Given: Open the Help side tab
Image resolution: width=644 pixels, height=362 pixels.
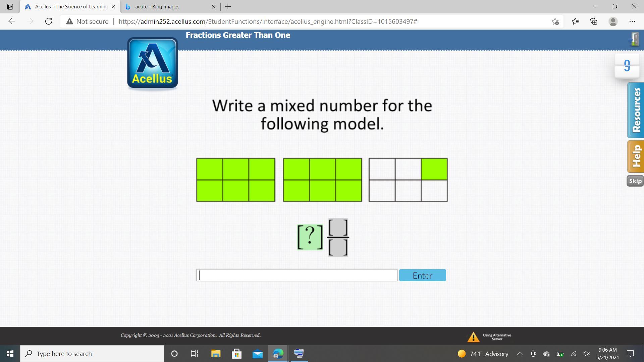Looking at the screenshot, I should click(x=636, y=157).
